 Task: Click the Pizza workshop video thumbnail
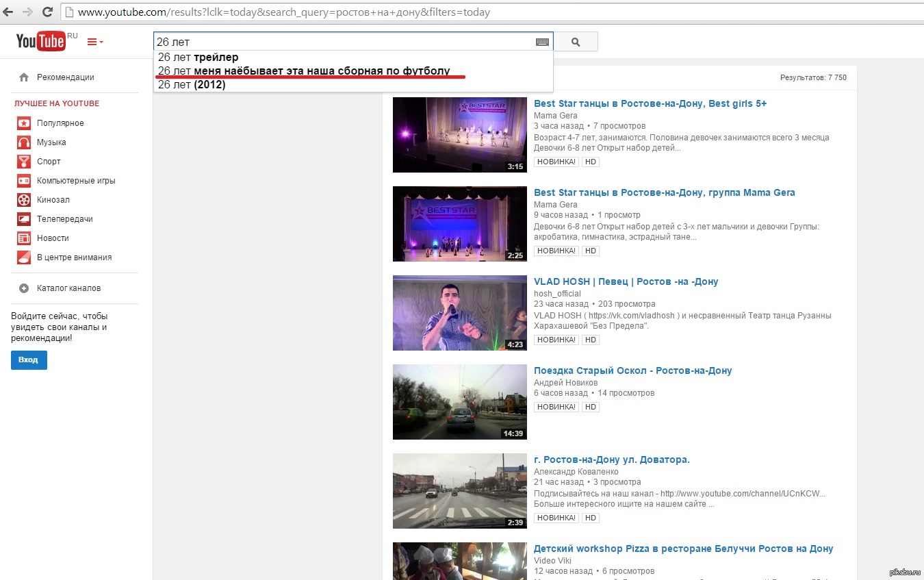460,561
